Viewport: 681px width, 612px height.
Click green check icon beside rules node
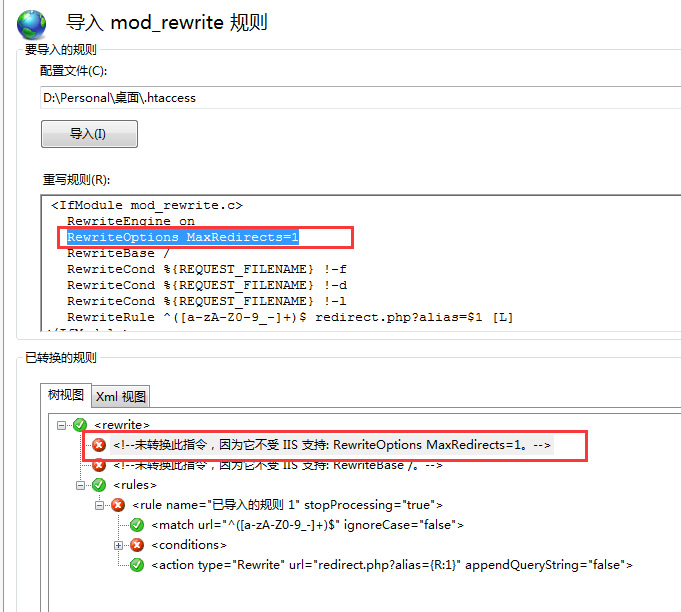tap(99, 485)
